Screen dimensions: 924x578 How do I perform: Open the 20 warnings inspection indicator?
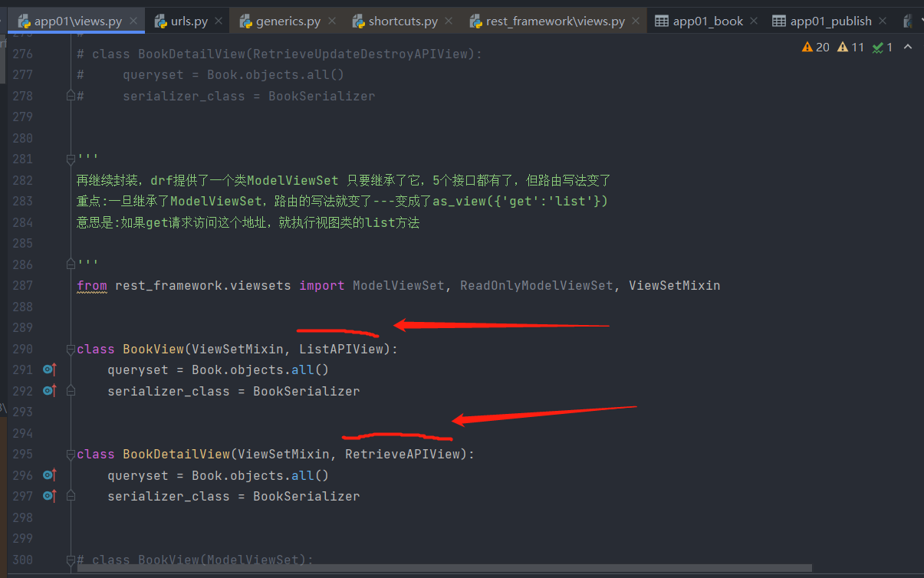(816, 47)
